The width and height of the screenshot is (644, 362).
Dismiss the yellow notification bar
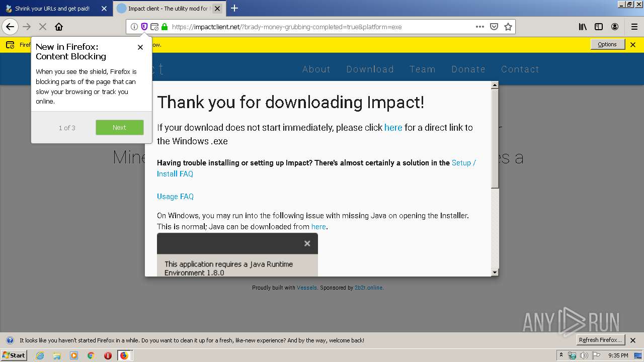click(x=633, y=45)
